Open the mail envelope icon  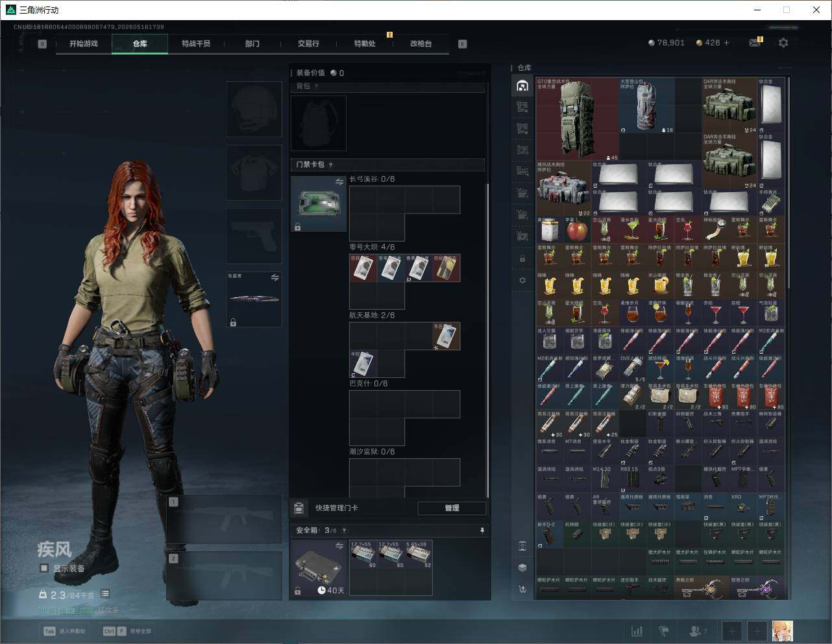[x=755, y=43]
